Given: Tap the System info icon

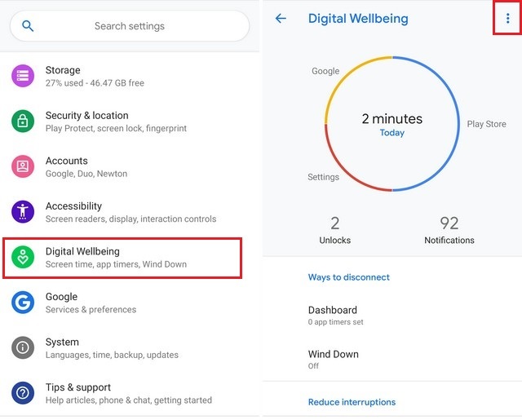Looking at the screenshot, I should (x=23, y=347).
